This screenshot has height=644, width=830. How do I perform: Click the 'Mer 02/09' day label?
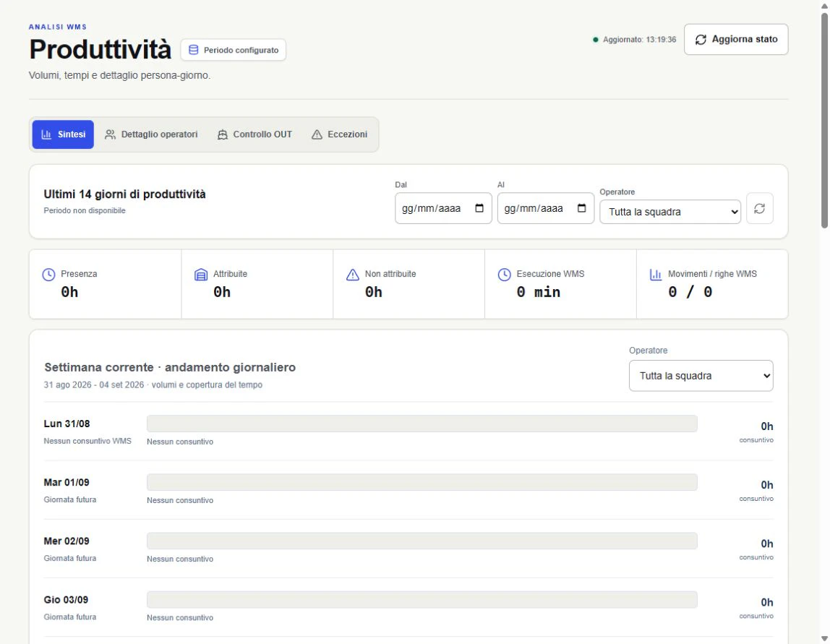click(67, 541)
